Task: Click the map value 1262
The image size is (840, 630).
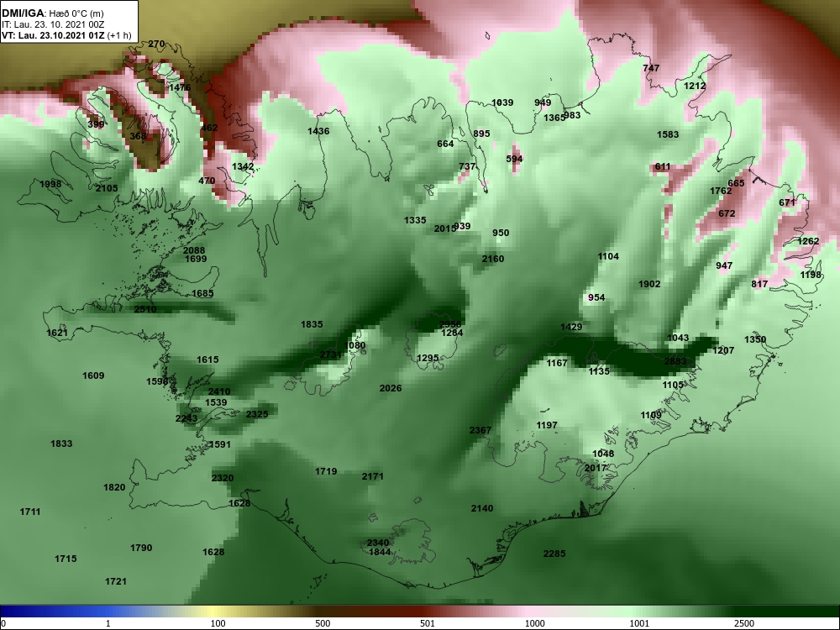Action: pos(808,241)
